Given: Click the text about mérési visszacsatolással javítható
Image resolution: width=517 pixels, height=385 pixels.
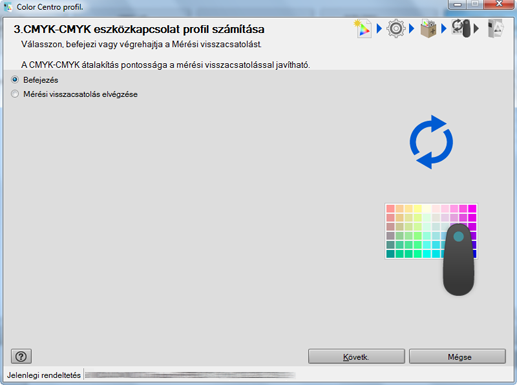Looking at the screenshot, I should (166, 65).
